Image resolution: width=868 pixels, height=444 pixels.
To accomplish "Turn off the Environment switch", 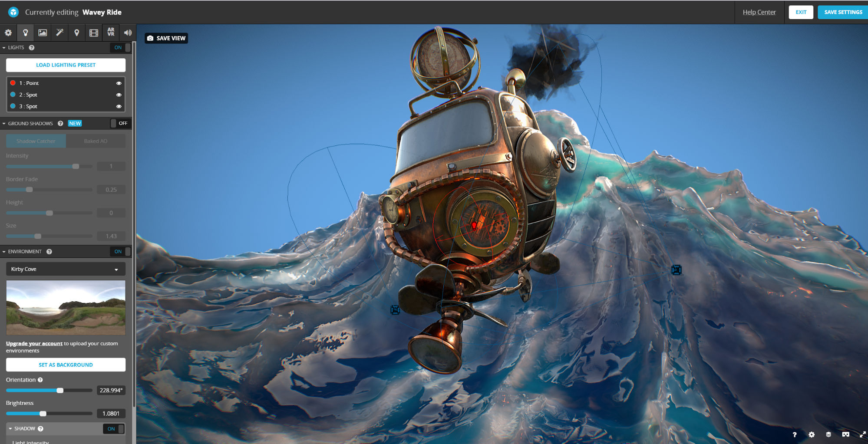I will tap(121, 252).
